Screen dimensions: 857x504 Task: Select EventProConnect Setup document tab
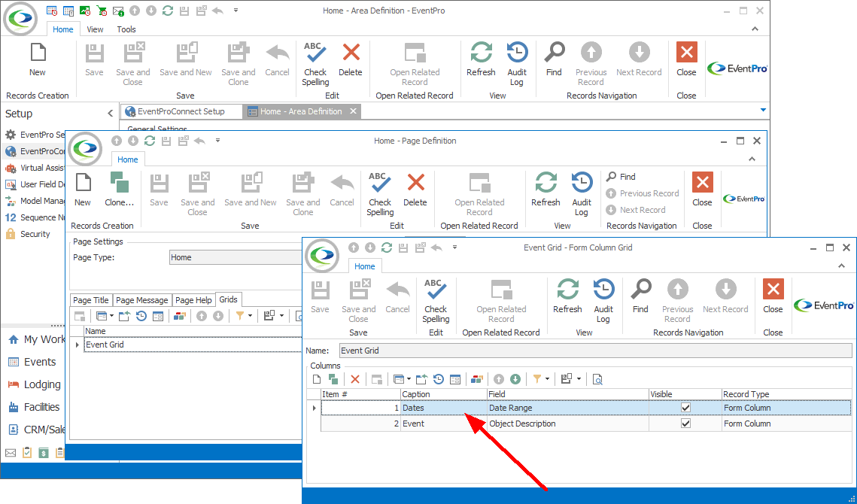(x=181, y=111)
